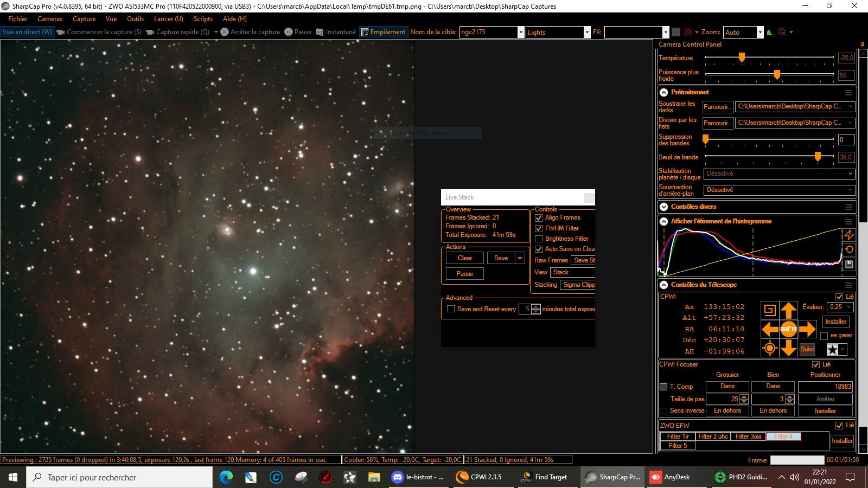Adjust the Seuil de bande slider handle

(818, 157)
